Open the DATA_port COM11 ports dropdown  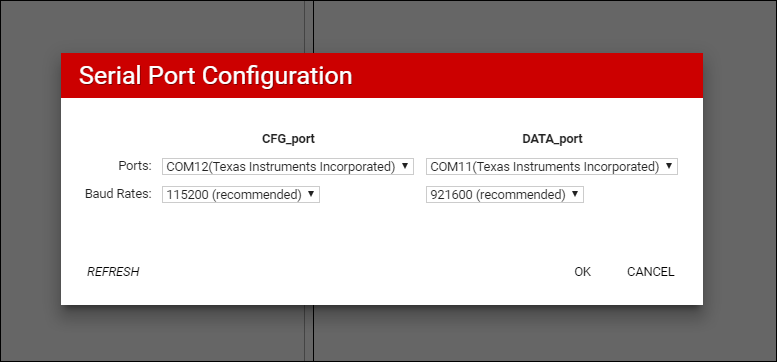tap(552, 166)
